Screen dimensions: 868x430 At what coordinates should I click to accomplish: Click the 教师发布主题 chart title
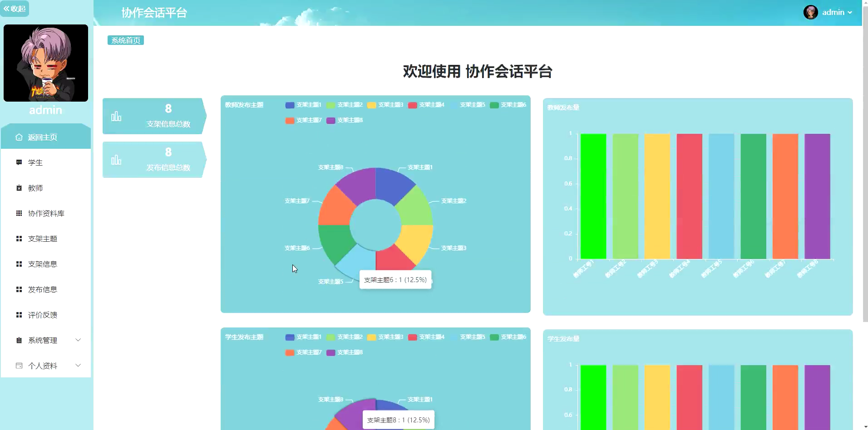[x=244, y=105]
